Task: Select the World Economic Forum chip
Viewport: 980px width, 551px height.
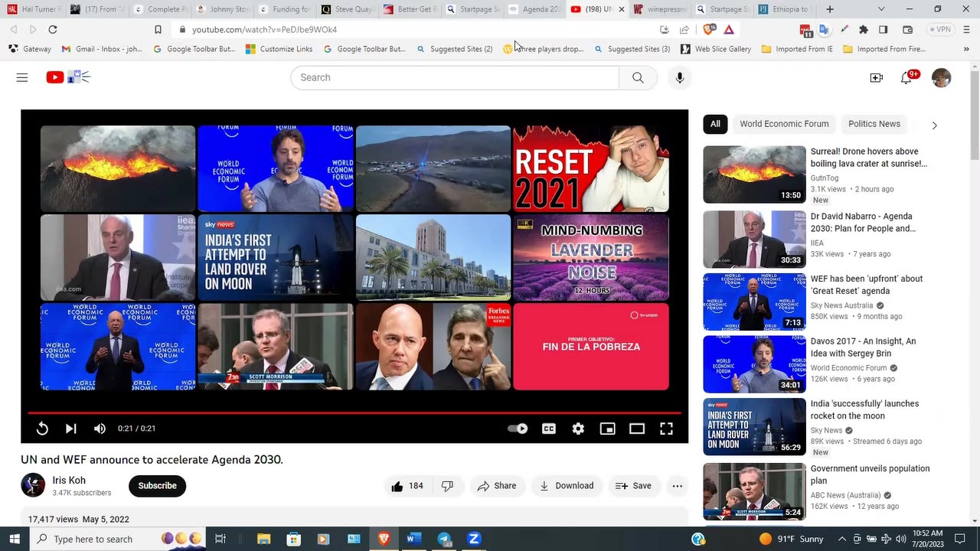Action: (x=784, y=124)
